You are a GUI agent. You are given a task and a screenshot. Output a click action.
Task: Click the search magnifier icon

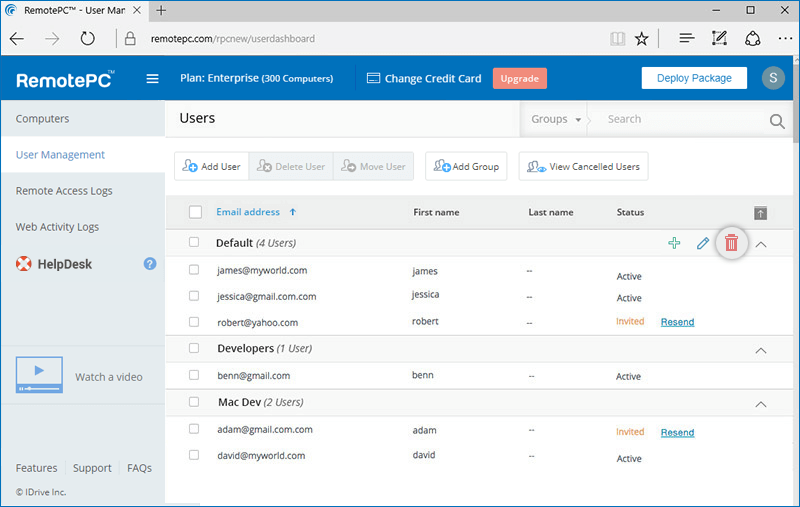coord(777,121)
